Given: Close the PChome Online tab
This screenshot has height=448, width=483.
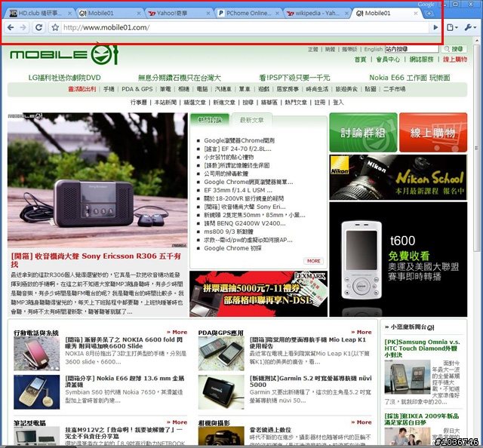Looking at the screenshot, I should (277, 14).
